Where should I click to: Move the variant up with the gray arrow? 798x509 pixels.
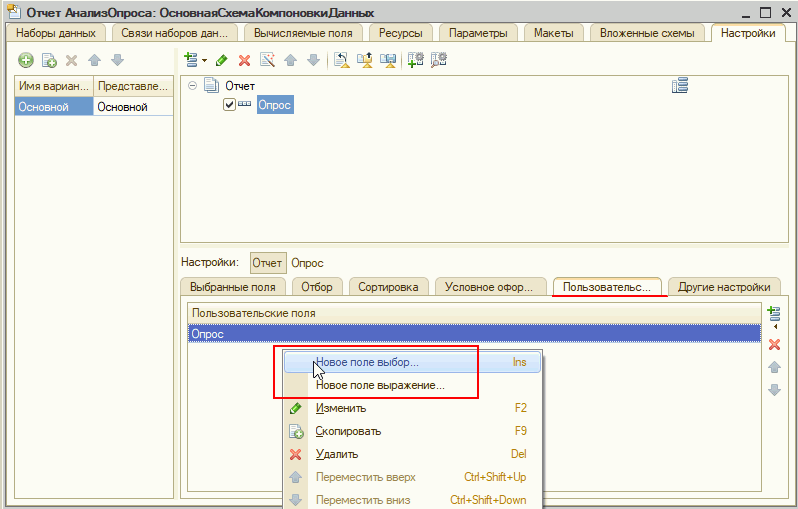tap(95, 60)
